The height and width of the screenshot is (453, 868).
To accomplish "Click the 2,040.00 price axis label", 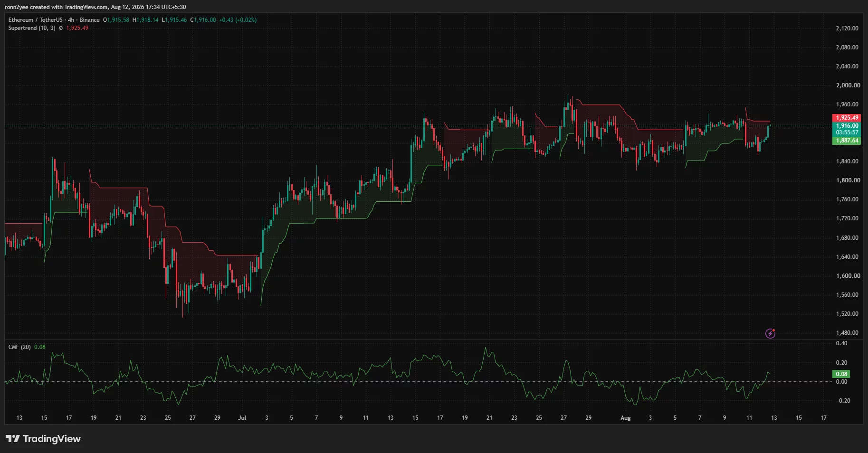I will 847,66.
